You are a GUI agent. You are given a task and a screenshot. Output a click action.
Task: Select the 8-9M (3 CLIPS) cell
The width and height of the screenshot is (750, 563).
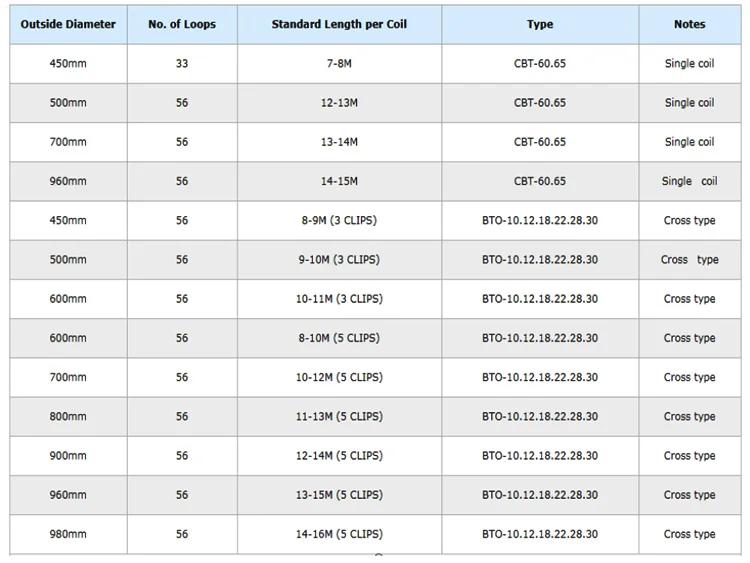click(x=339, y=220)
